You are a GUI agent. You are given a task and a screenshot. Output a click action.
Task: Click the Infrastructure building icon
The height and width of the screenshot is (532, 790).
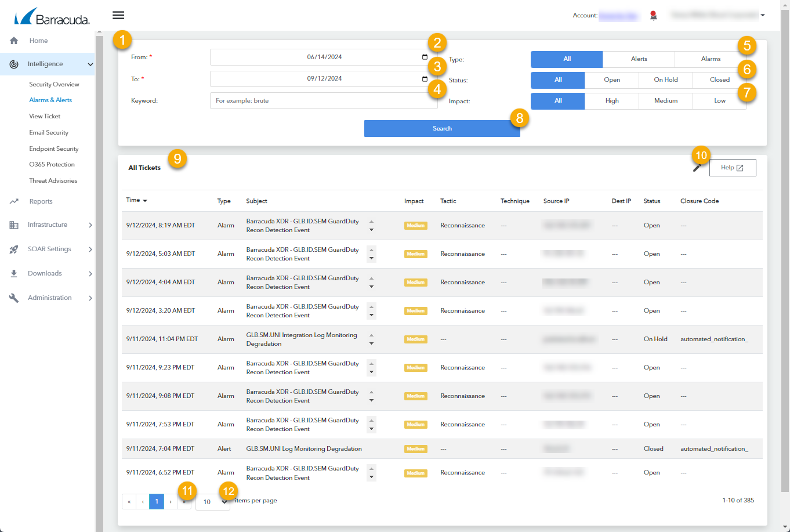[x=14, y=225]
